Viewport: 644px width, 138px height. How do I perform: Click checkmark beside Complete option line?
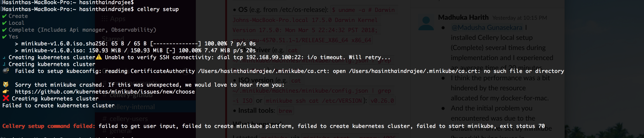4,30
